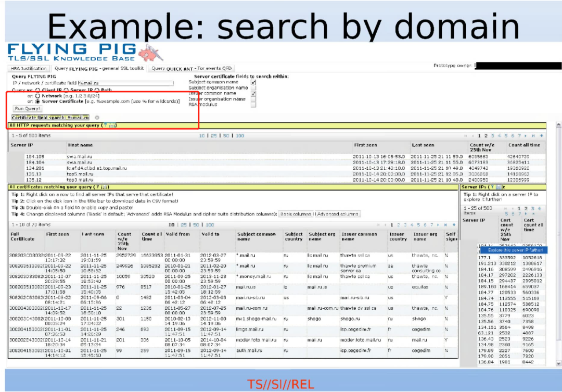Select Client IP radio option
The width and height of the screenshot is (562, 392).
coord(37,90)
